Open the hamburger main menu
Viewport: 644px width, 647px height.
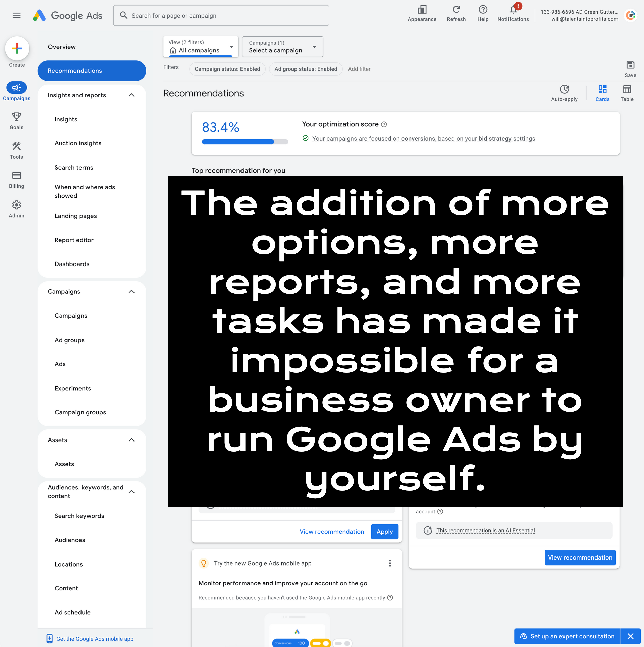[16, 15]
